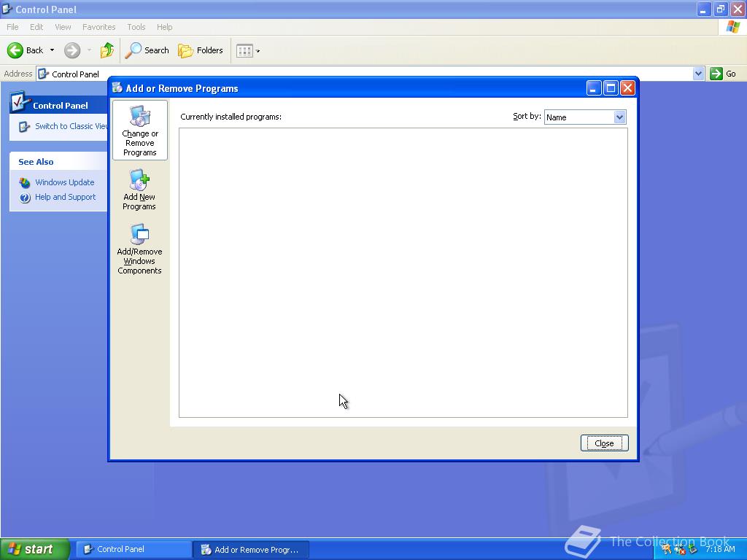Open the Favorites menu
747x560 pixels.
[x=98, y=27]
